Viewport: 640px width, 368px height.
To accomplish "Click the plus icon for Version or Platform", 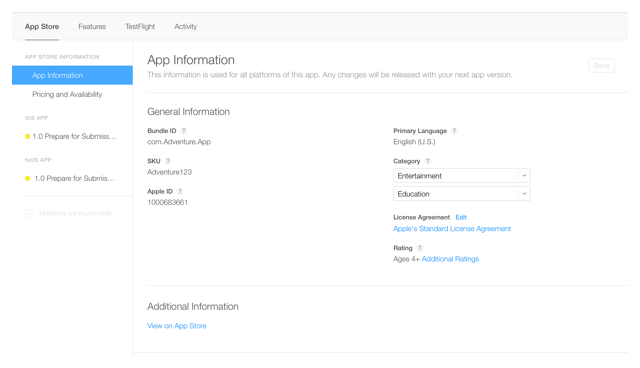I will pos(29,213).
